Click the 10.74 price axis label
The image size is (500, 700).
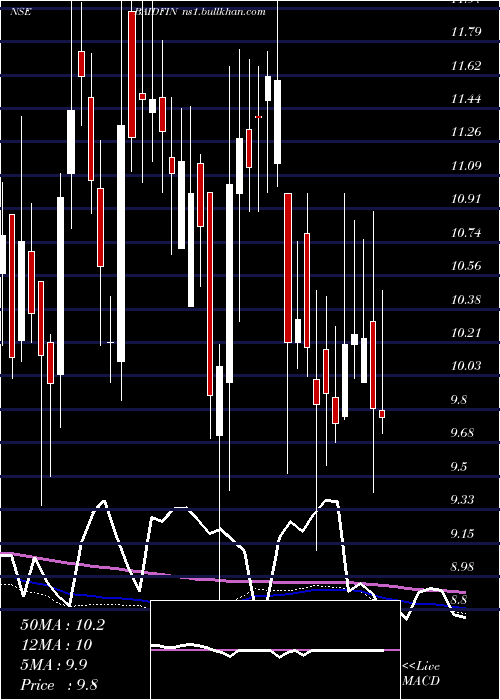(466, 232)
